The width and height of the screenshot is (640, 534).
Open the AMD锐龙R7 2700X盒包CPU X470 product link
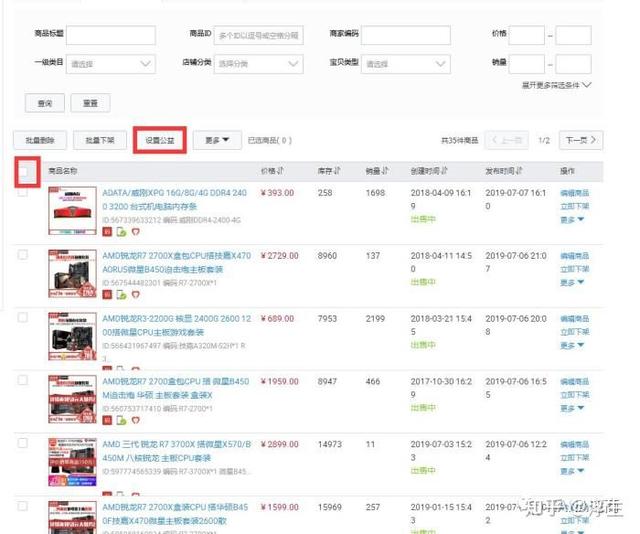[x=176, y=263]
